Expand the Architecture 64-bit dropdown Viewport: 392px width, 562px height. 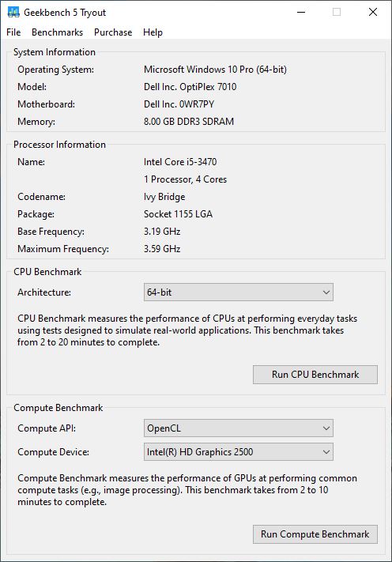point(238,292)
